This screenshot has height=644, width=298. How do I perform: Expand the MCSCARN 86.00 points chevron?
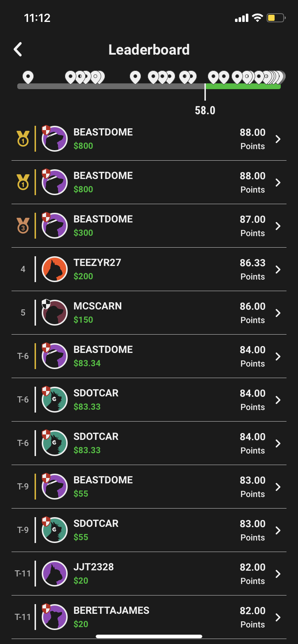278,313
